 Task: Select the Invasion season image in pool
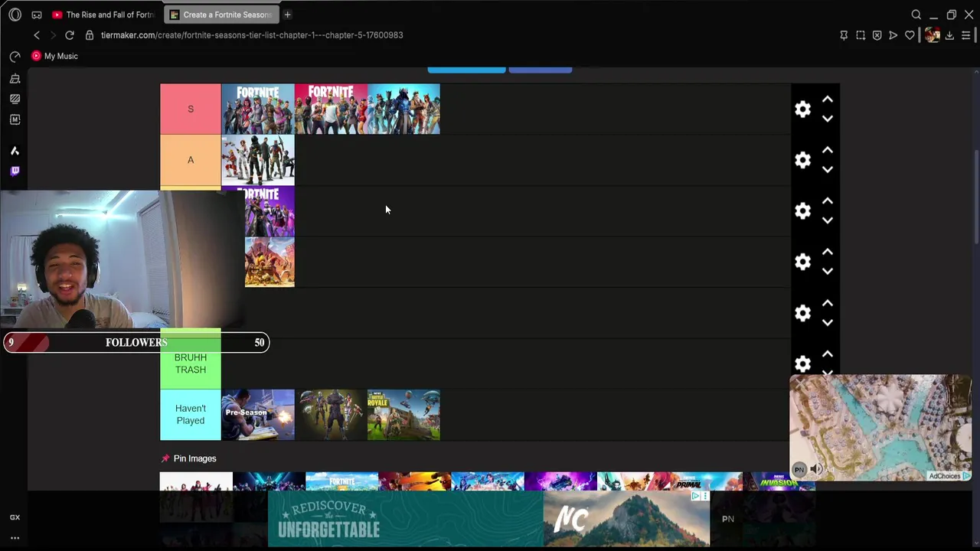point(779,482)
